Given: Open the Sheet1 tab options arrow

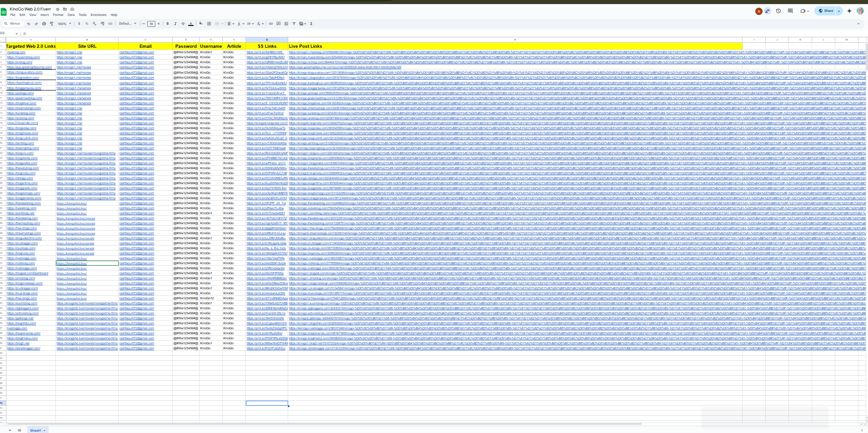Looking at the screenshot, I should (x=45, y=430).
